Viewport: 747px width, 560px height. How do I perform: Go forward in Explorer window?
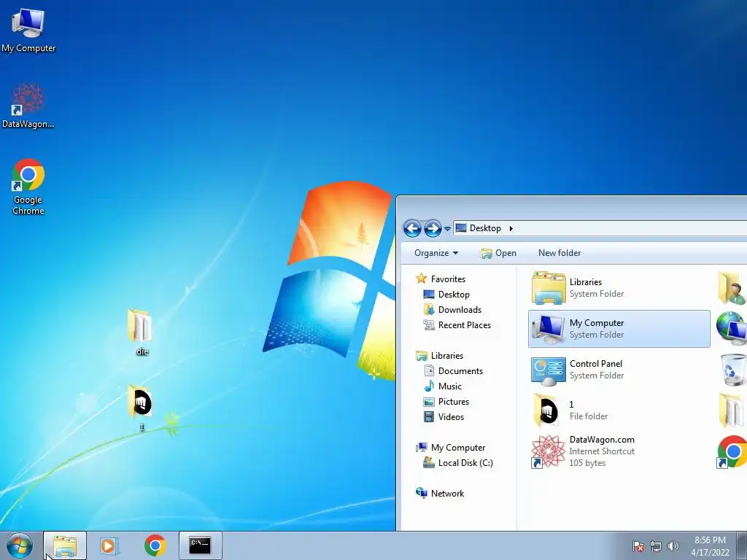433,228
